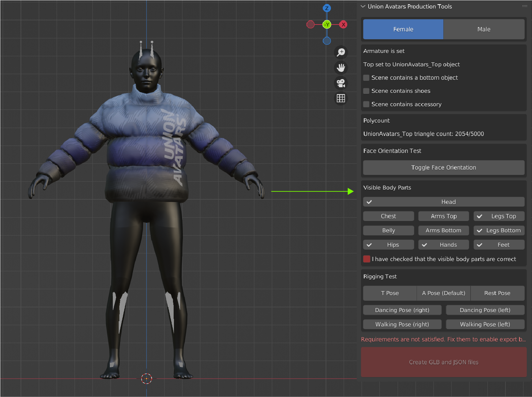Select the Female avatar option
Viewport: 532px width, 397px height.
click(x=403, y=29)
